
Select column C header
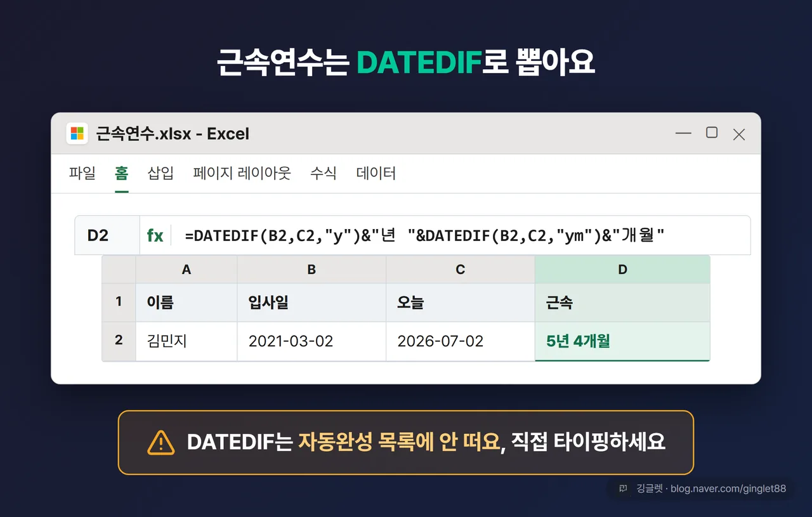[x=461, y=270]
